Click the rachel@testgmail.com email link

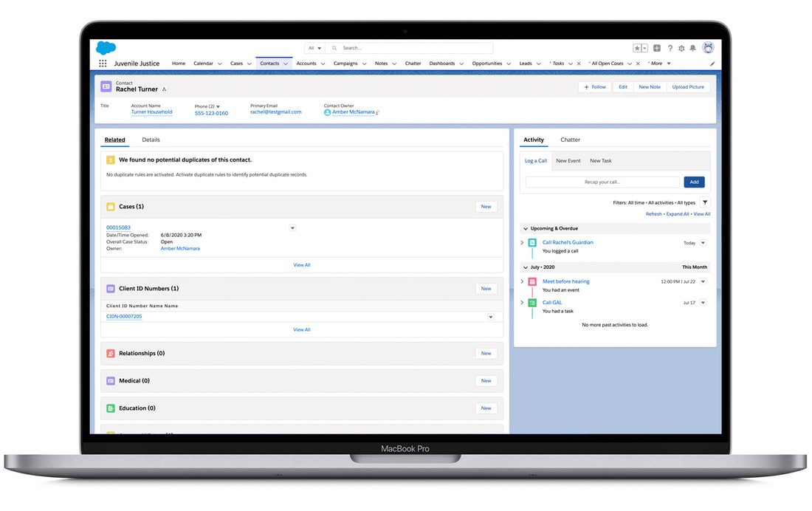coord(275,112)
